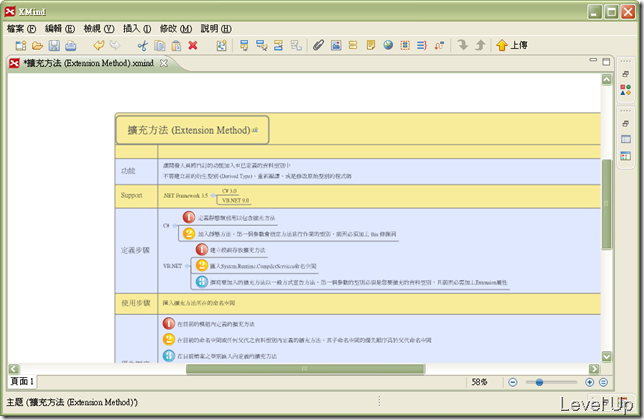Maximize the editor pane
This screenshot has width=644, height=420.
(606, 62)
